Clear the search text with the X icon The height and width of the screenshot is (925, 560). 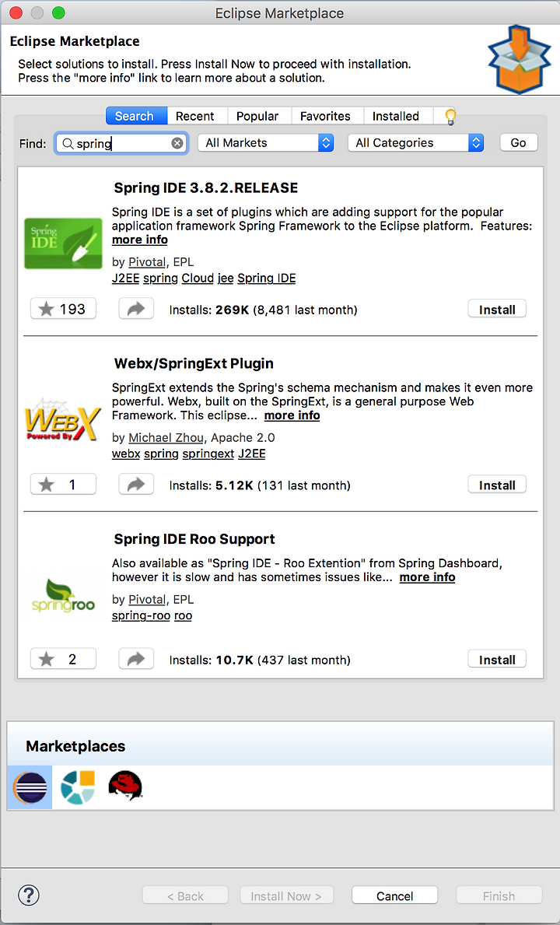(177, 143)
